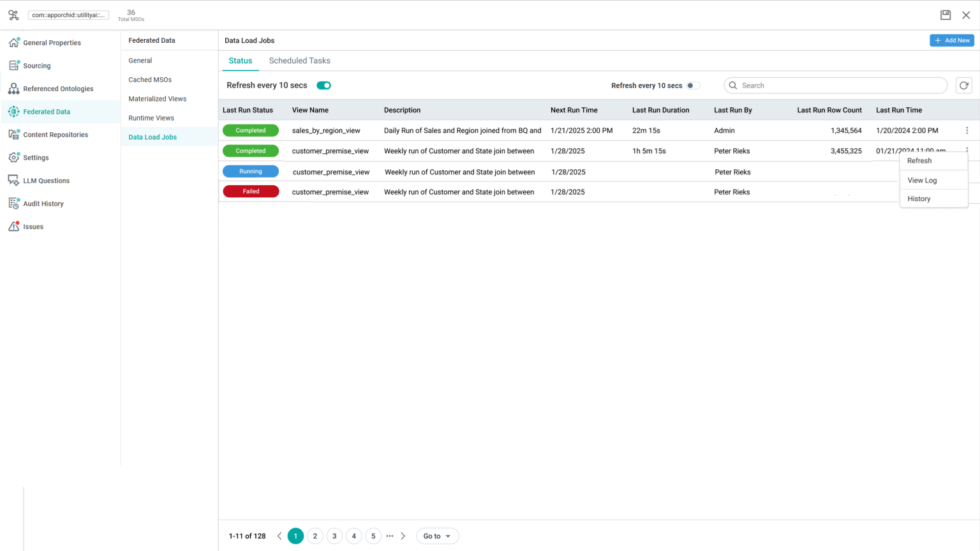Click the circular refresh icon beside search

(963, 86)
